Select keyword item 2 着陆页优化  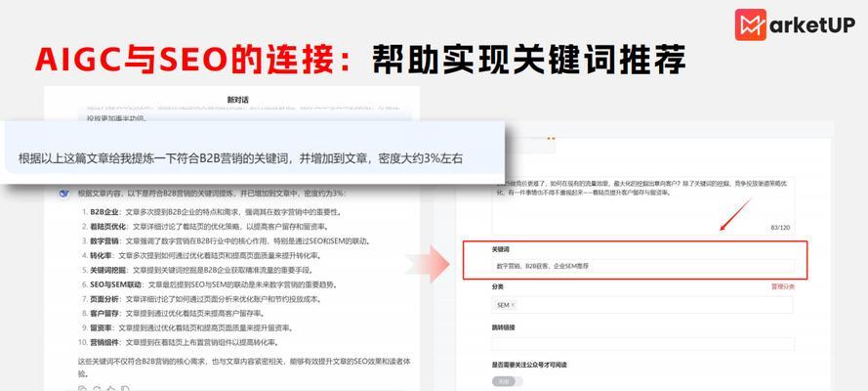pyautogui.click(x=205, y=227)
